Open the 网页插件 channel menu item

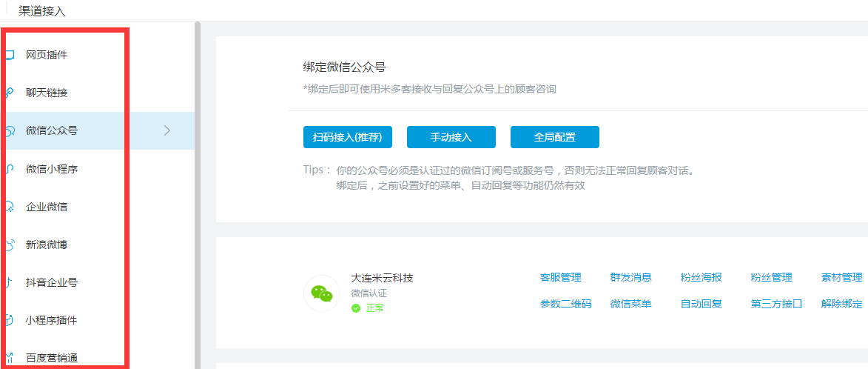47,55
